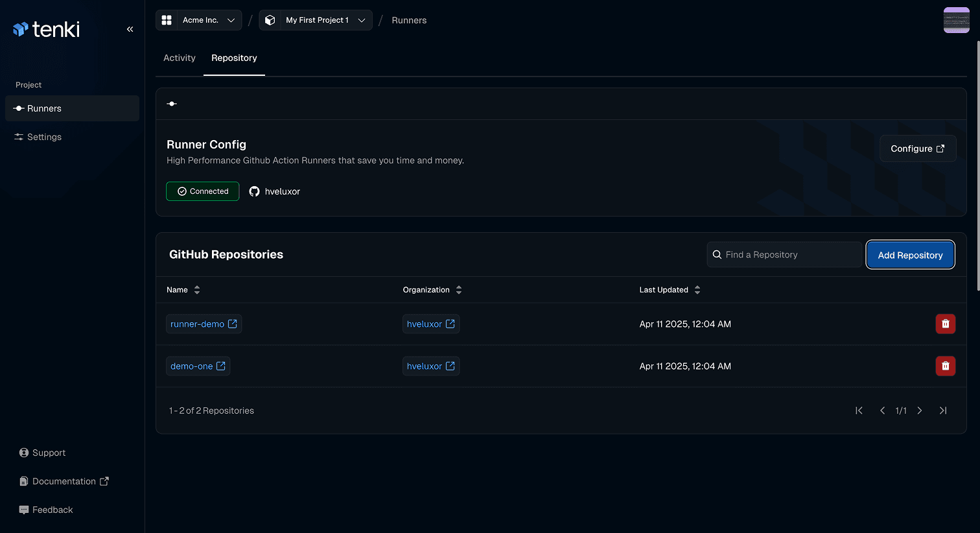The image size is (980, 533).
Task: Click the page vertical scrollbar
Action: coord(977,165)
